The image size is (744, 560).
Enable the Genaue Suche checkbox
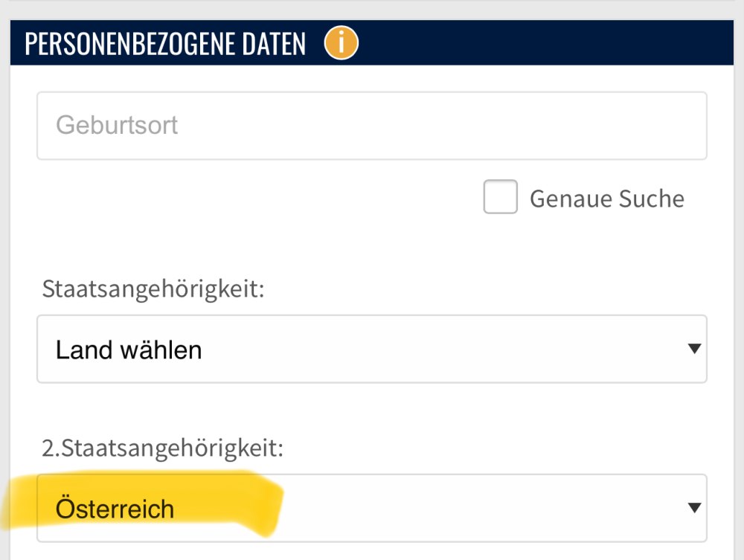500,199
